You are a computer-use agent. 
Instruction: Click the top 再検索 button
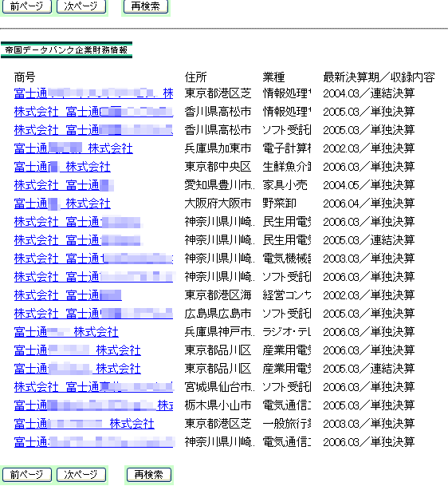pyautogui.click(x=146, y=6)
